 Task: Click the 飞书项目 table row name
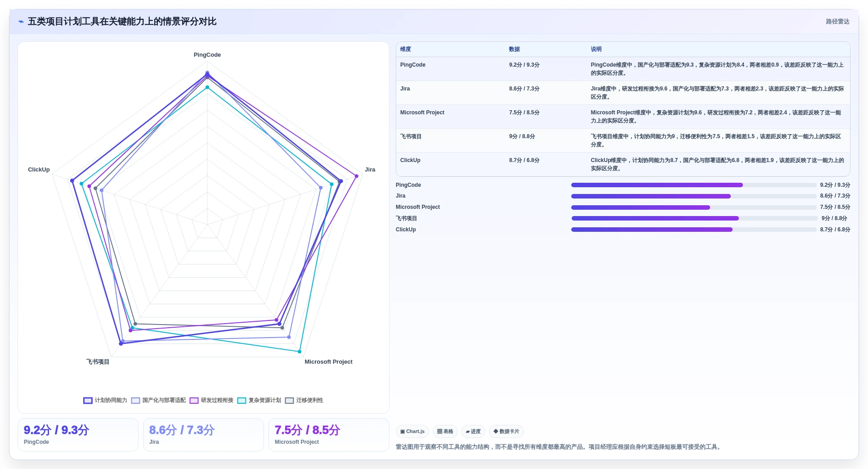tap(411, 136)
